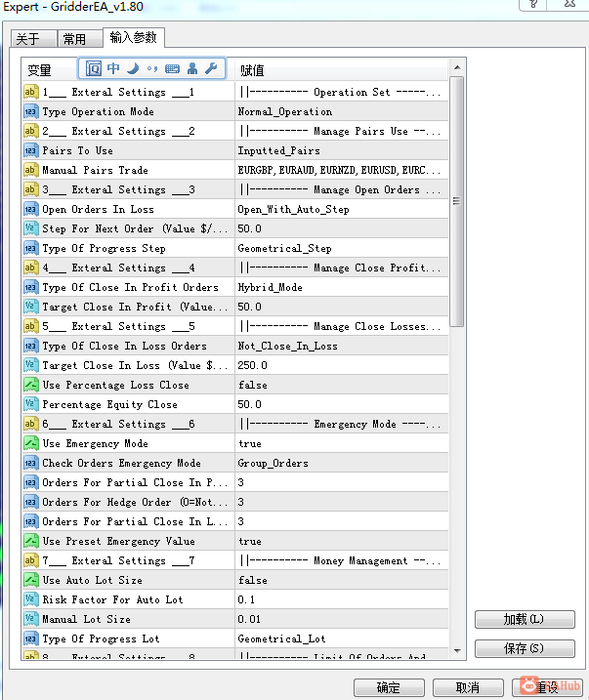Click the vertical scrollbar thumb

(457, 202)
